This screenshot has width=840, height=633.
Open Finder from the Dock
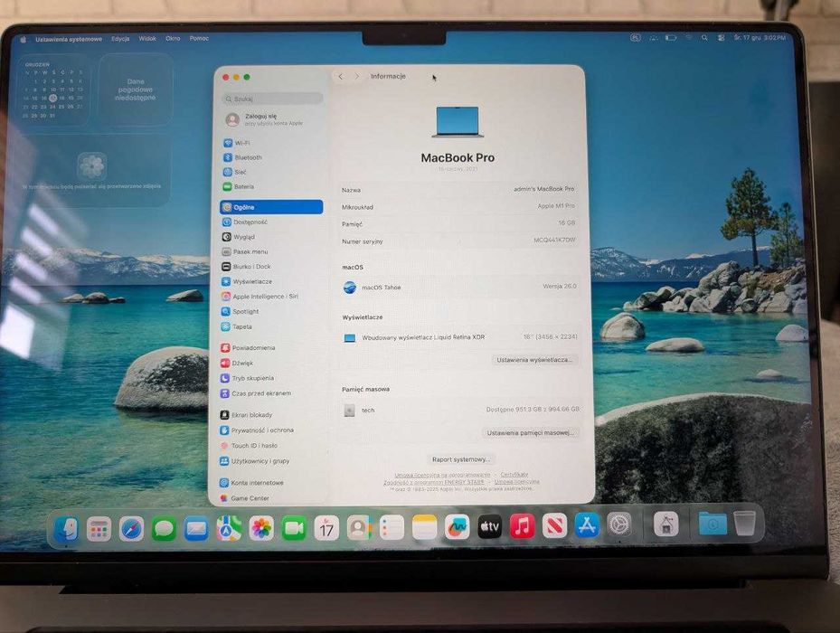tap(66, 530)
